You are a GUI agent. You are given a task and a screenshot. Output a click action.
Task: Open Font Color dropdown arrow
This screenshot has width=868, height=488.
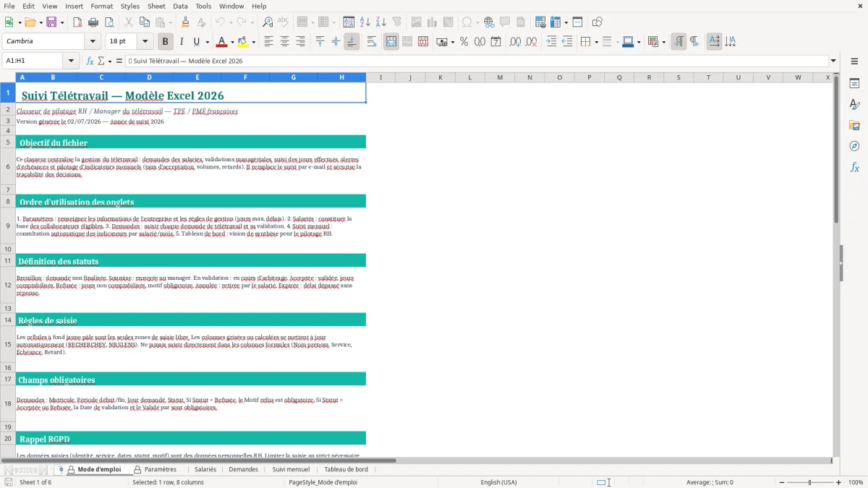tap(232, 42)
